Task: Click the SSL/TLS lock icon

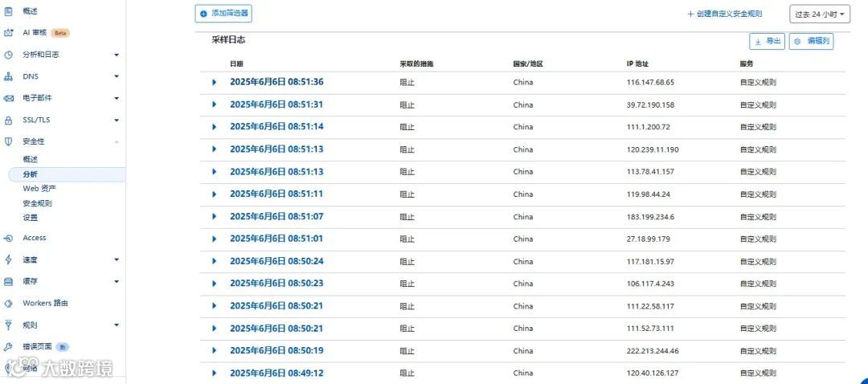Action: pyautogui.click(x=8, y=120)
